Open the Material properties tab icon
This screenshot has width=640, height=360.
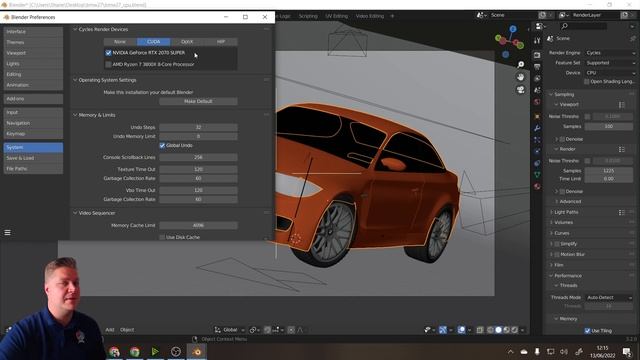click(x=537, y=186)
